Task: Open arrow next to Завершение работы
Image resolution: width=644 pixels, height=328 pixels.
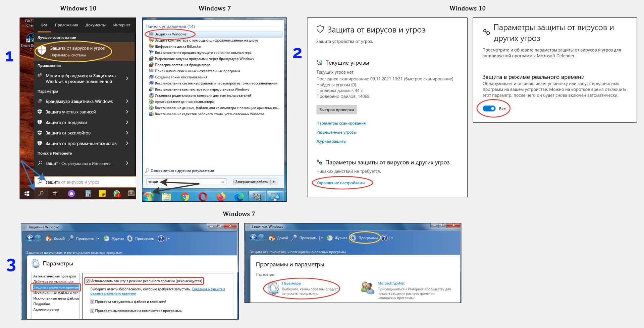Action: 274,182
